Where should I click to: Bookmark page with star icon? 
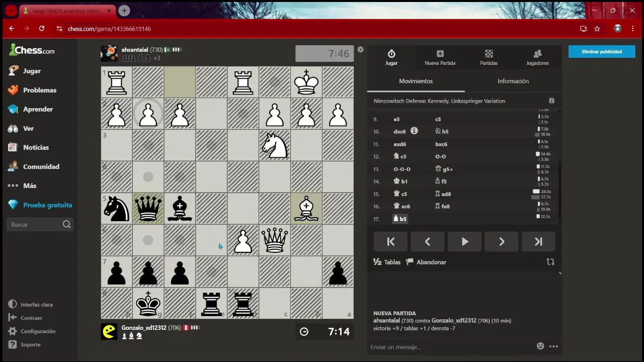coord(597,29)
